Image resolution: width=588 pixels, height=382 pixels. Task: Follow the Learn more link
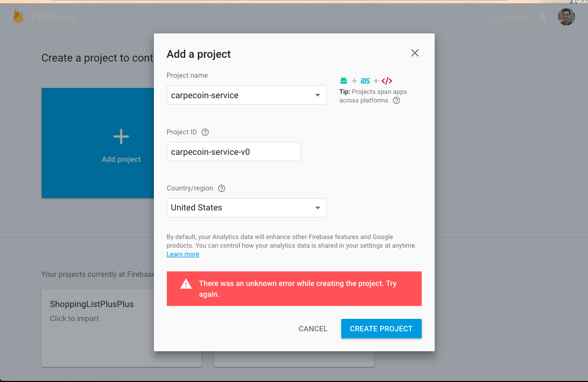click(183, 254)
